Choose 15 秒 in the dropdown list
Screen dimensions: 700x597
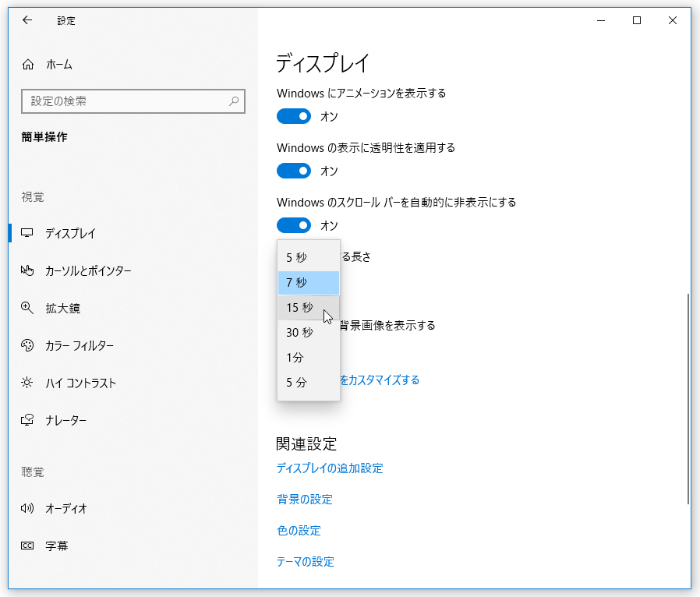tap(309, 307)
